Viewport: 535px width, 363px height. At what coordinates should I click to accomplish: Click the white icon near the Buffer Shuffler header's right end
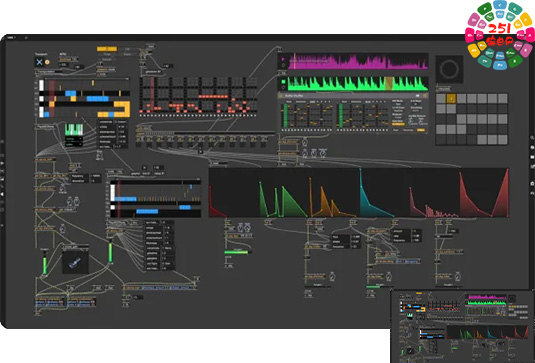coord(417,96)
